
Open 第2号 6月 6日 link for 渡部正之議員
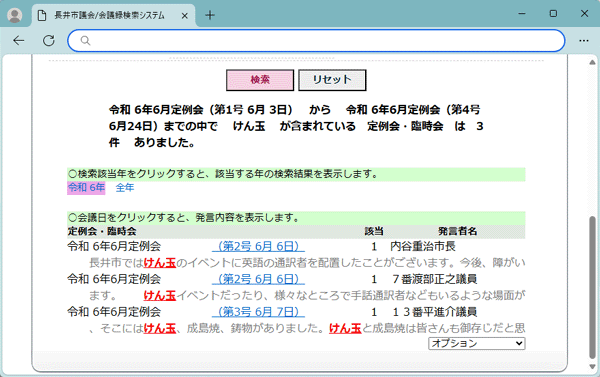[258, 279]
